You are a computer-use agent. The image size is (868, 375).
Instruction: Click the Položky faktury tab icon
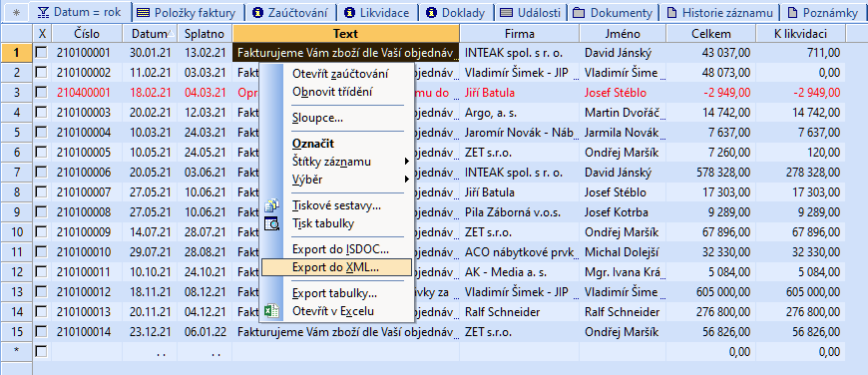coord(144,12)
